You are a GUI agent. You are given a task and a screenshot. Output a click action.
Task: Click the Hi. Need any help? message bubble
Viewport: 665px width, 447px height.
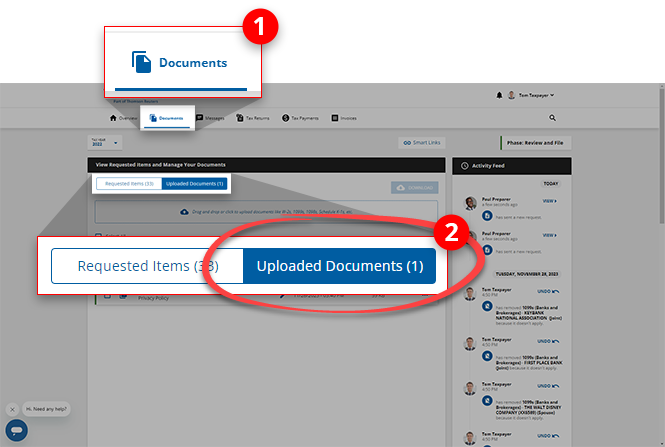coord(46,409)
